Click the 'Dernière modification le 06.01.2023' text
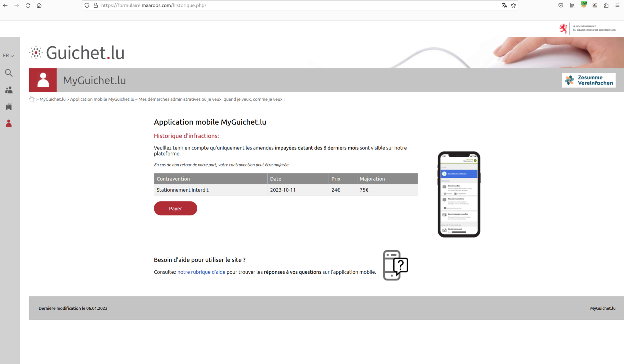 coord(73,308)
